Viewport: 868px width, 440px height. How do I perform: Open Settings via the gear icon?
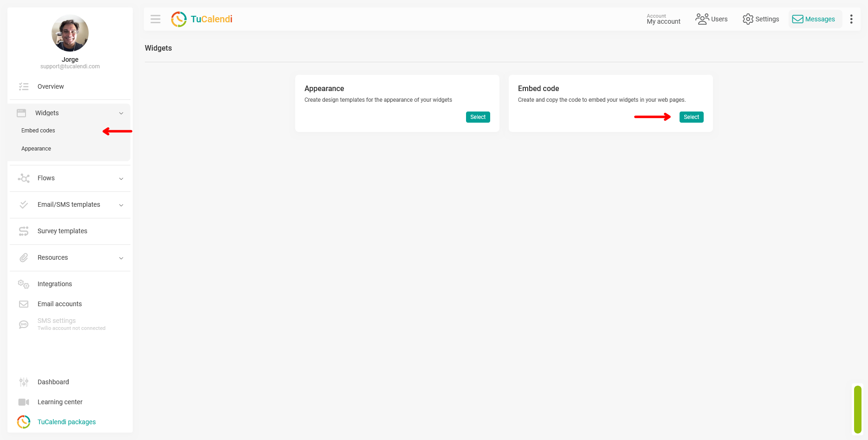pos(748,19)
